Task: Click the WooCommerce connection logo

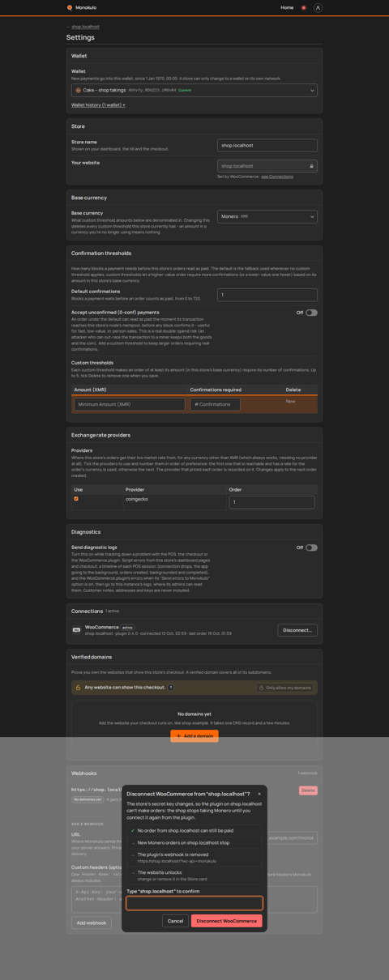Action: (x=77, y=629)
